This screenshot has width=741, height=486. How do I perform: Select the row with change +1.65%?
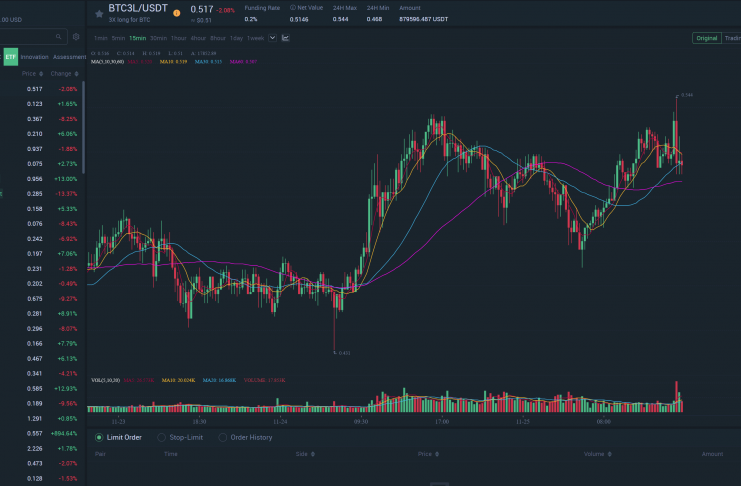coord(41,104)
